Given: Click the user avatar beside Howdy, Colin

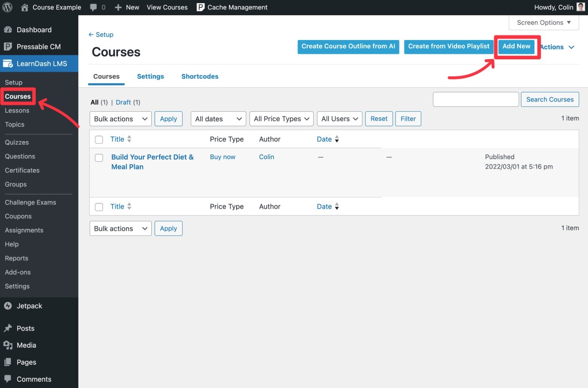Looking at the screenshot, I should (581, 7).
